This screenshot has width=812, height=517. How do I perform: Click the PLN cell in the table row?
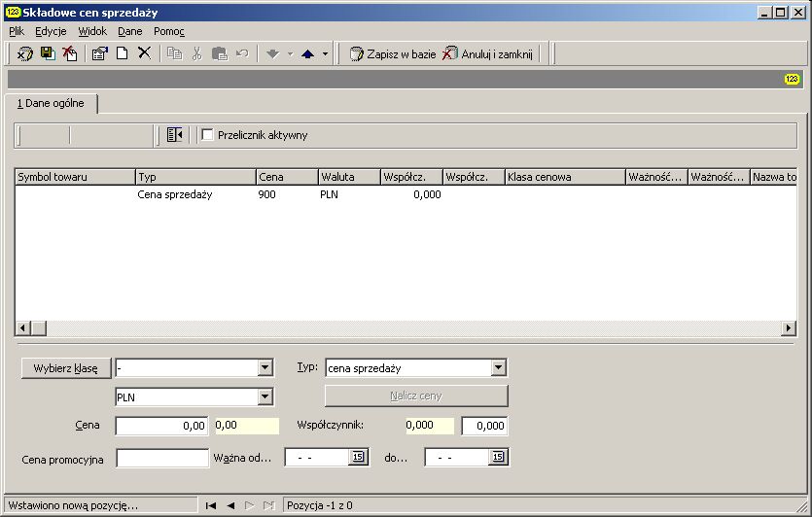coord(329,194)
